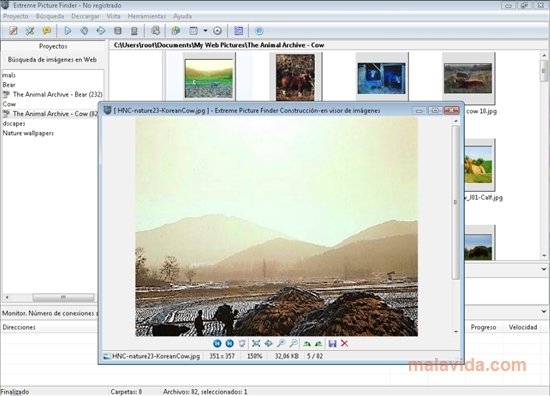550x396 pixels.
Task: Click the zoom in magnifier icon
Action: point(281,343)
